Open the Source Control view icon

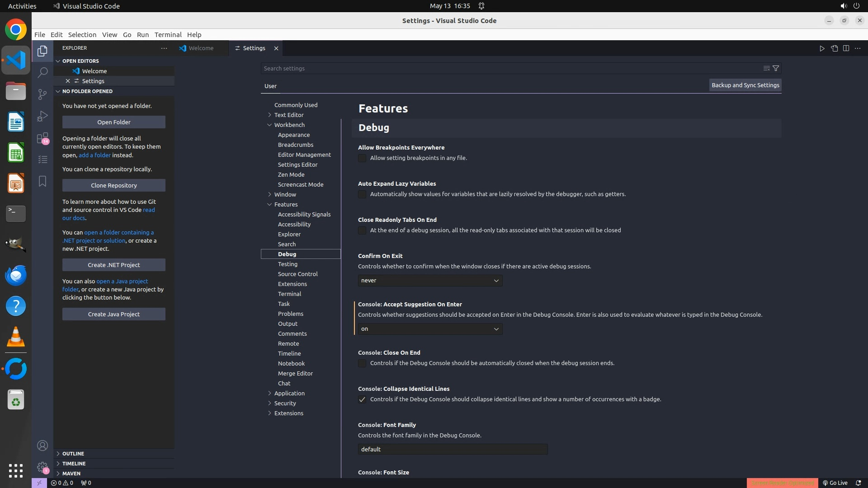42,94
